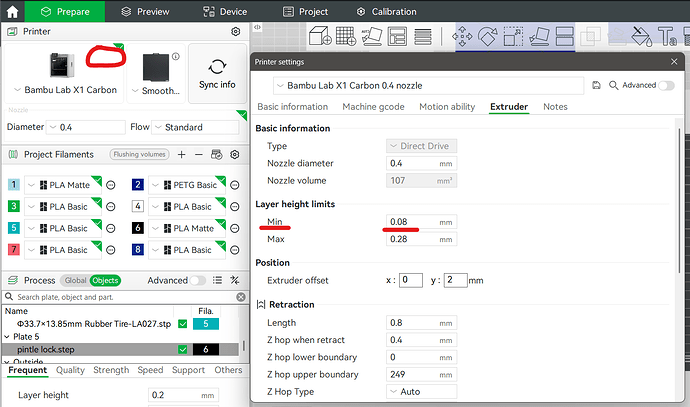Click the Add cube primitive icon

tap(320, 36)
